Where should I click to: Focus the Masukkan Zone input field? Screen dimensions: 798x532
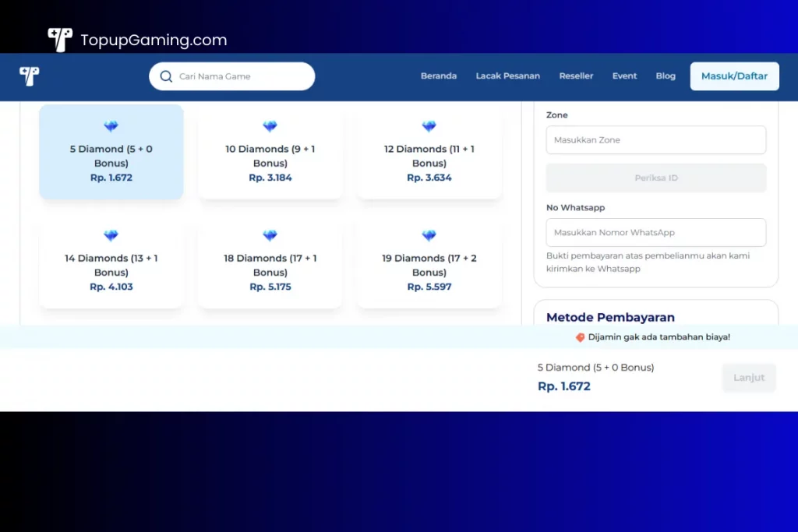coord(655,140)
